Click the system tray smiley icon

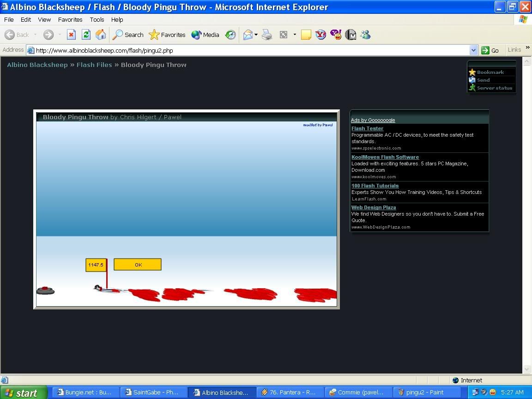click(x=493, y=392)
